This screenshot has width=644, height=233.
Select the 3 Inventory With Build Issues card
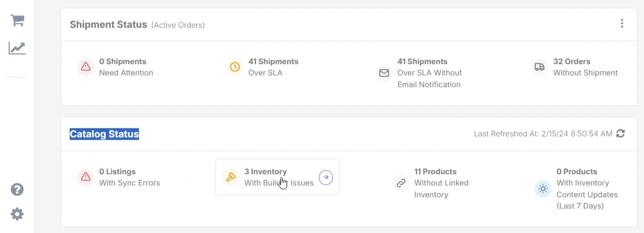click(x=277, y=177)
